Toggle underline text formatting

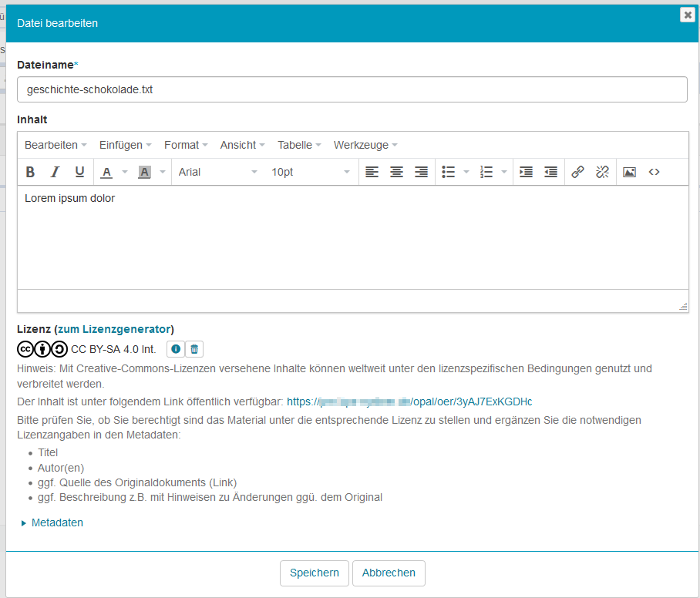(x=79, y=172)
